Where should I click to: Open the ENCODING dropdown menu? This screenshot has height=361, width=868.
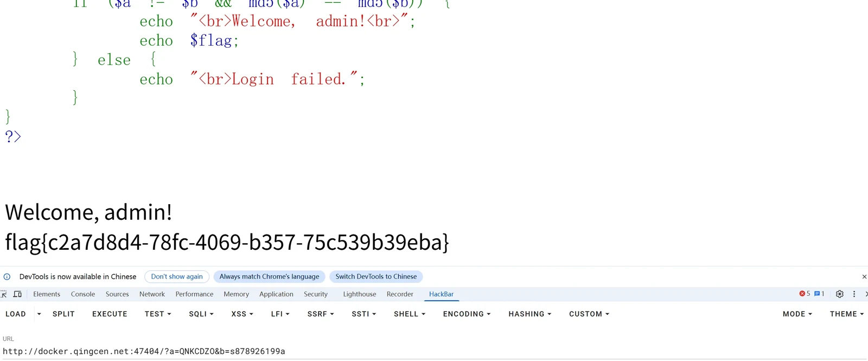[x=467, y=314]
